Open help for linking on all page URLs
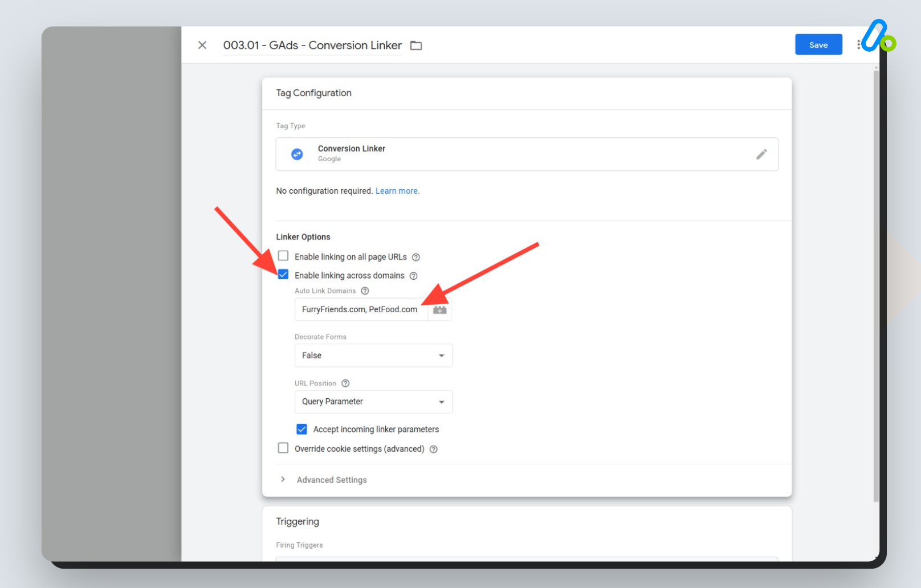 click(x=416, y=257)
